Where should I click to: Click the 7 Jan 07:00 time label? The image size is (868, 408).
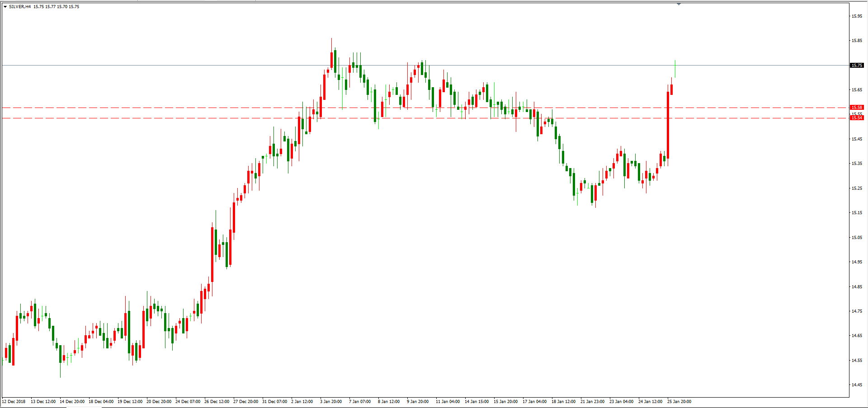(x=360, y=402)
